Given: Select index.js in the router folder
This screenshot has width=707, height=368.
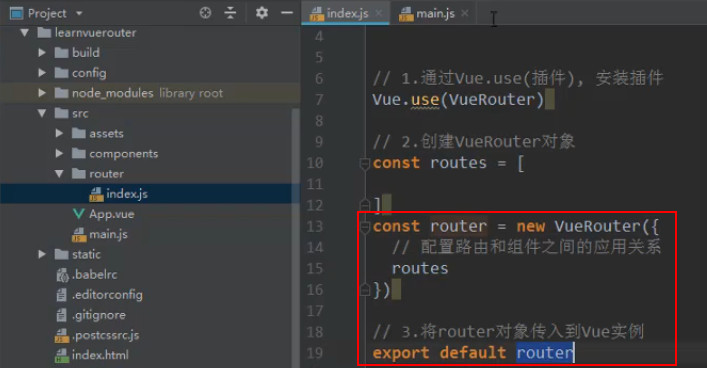Looking at the screenshot, I should 127,194.
